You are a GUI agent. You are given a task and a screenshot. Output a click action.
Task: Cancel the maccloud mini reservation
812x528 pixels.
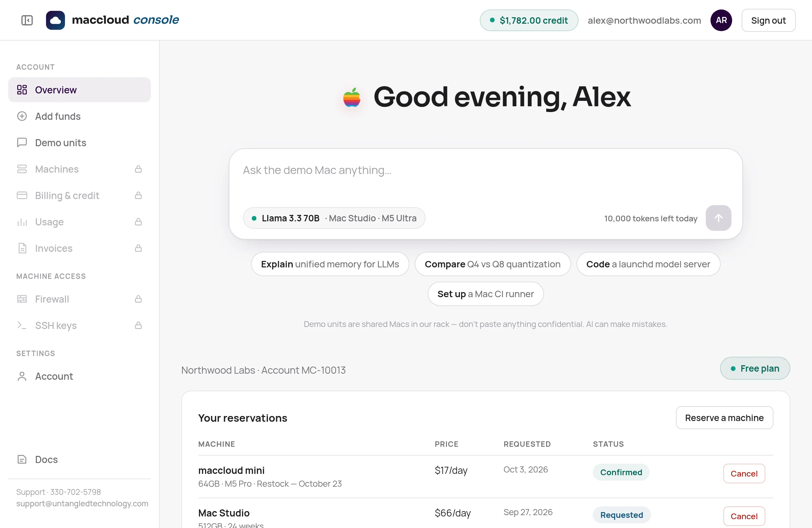(x=744, y=474)
